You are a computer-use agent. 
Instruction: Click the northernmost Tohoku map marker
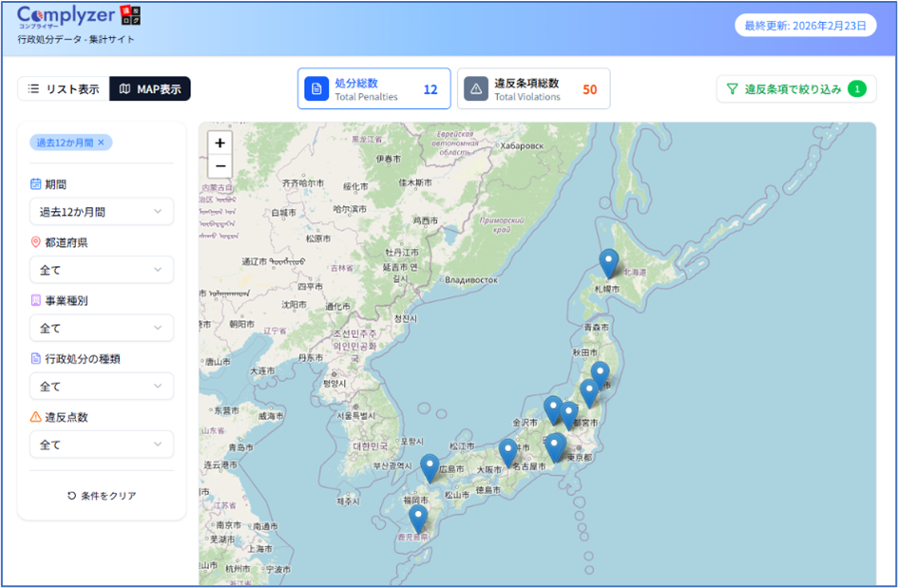(x=600, y=373)
